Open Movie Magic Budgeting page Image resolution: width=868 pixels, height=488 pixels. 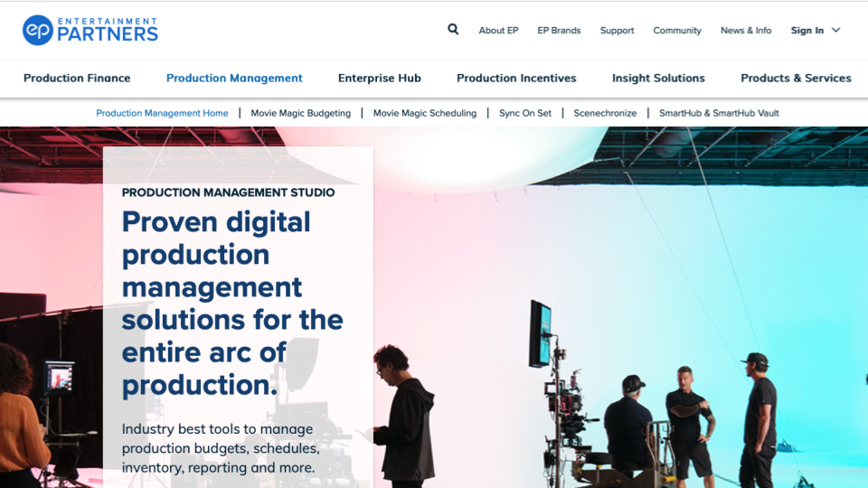pos(300,113)
